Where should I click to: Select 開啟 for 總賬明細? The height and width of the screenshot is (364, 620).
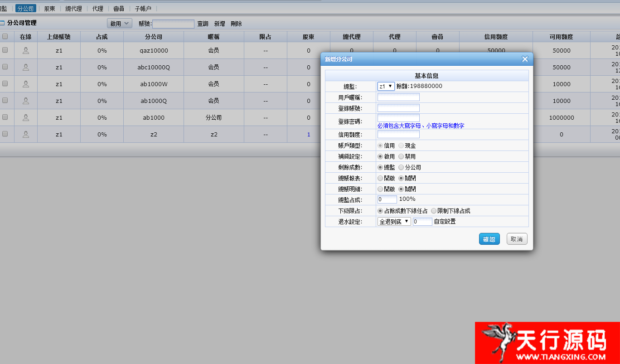click(x=380, y=189)
